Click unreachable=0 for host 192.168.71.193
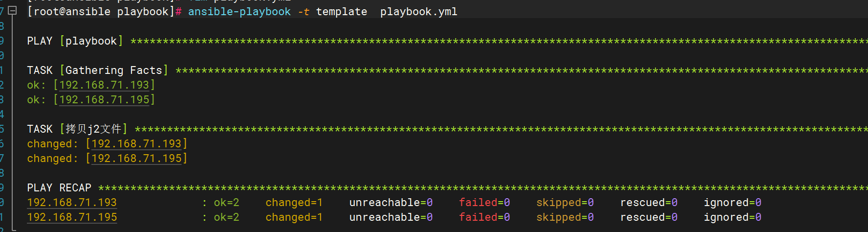The height and width of the screenshot is (232, 868). tap(391, 203)
